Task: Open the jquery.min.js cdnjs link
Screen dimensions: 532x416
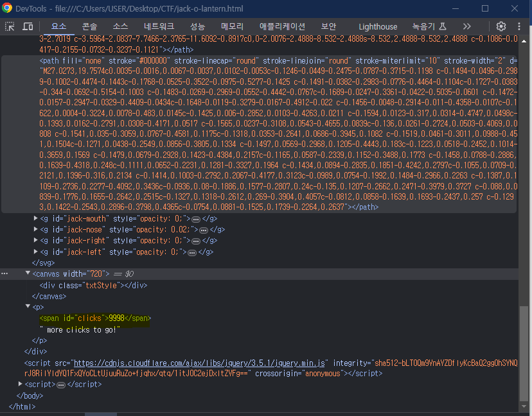Action: click(199, 363)
